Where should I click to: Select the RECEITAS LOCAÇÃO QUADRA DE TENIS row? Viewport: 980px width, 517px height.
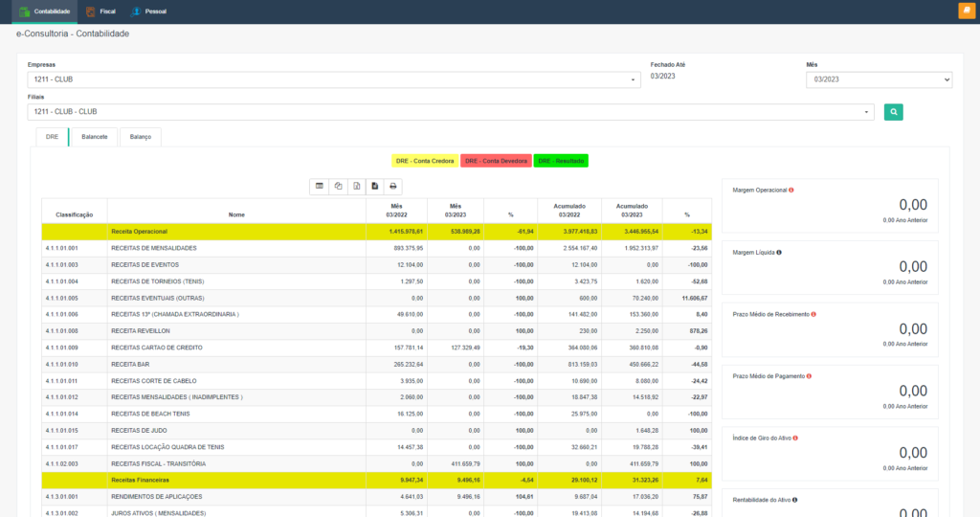(376, 447)
